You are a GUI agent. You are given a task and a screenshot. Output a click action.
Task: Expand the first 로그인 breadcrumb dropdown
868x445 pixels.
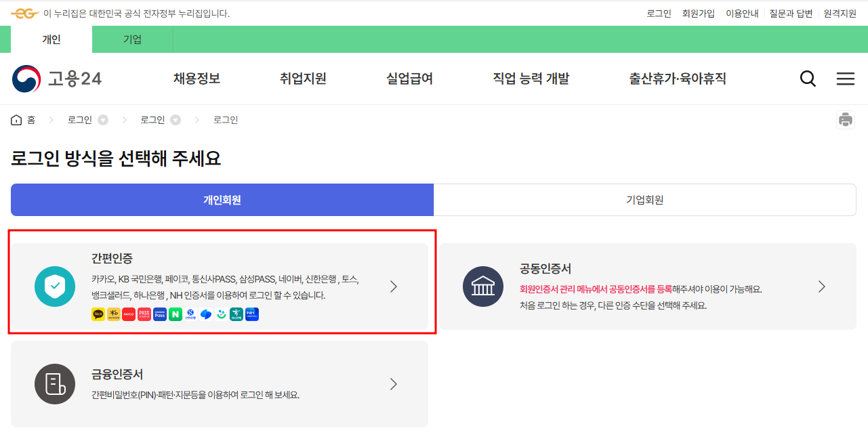tap(102, 119)
